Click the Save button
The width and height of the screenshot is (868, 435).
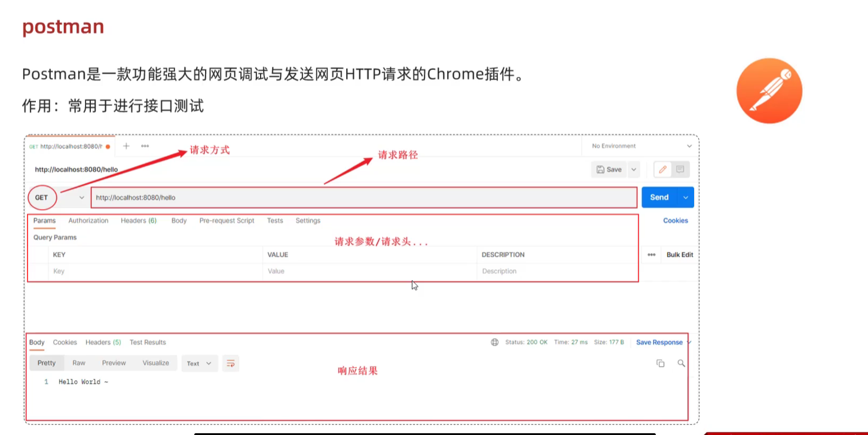609,169
